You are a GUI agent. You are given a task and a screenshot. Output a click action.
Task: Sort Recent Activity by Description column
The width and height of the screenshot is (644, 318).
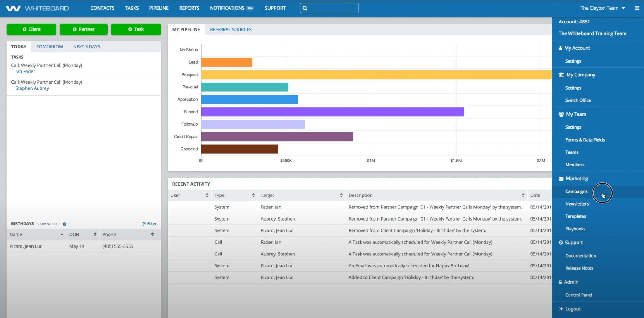click(523, 195)
